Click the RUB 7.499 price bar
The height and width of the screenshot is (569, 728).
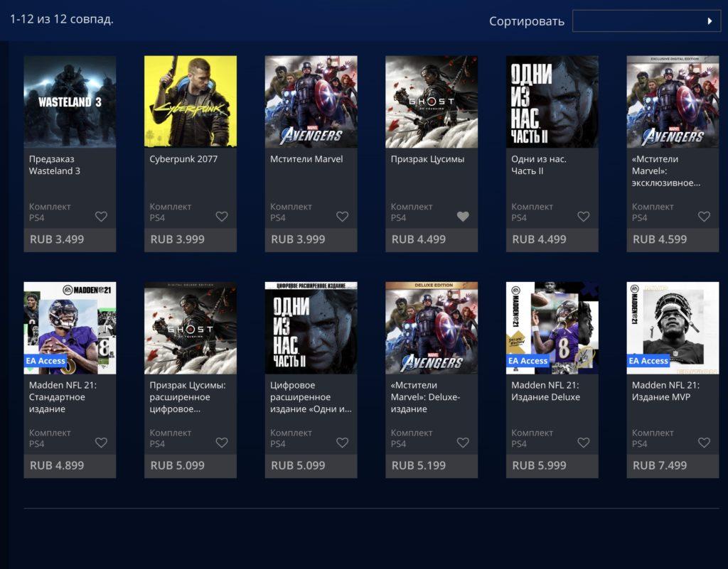pos(673,465)
